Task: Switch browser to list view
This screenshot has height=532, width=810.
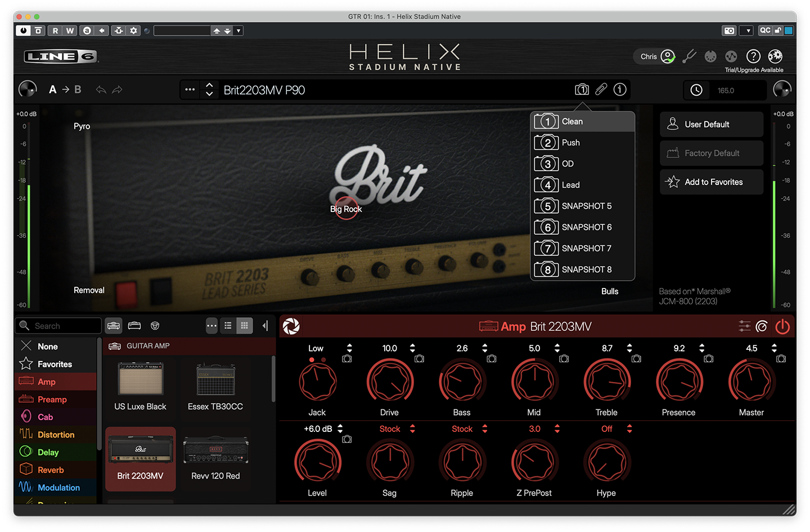Action: [228, 326]
